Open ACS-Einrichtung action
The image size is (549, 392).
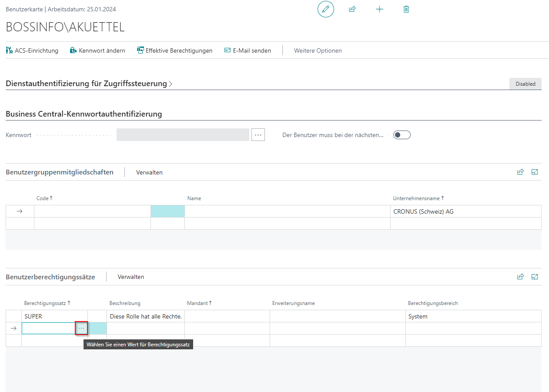point(32,50)
